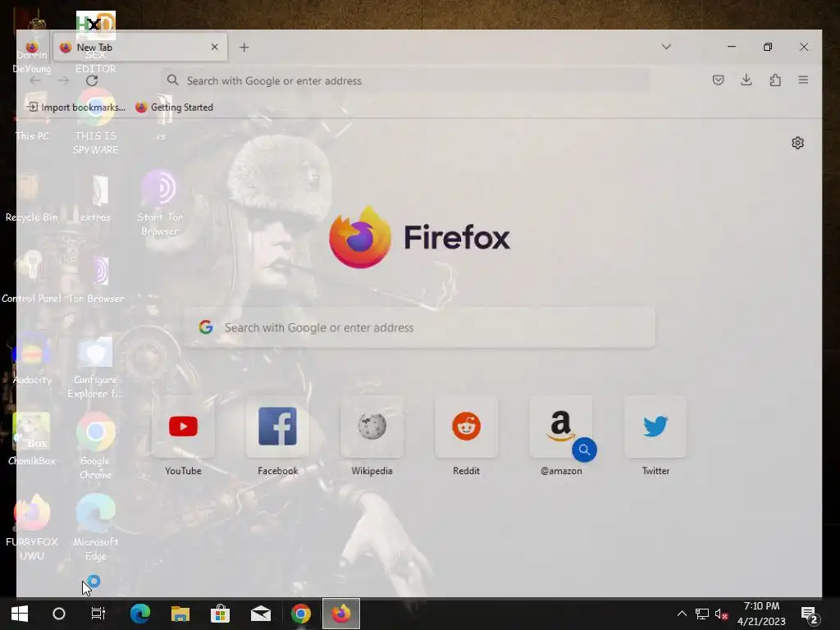
Task: Open the Wikipedia shortcut tile
Action: click(372, 427)
